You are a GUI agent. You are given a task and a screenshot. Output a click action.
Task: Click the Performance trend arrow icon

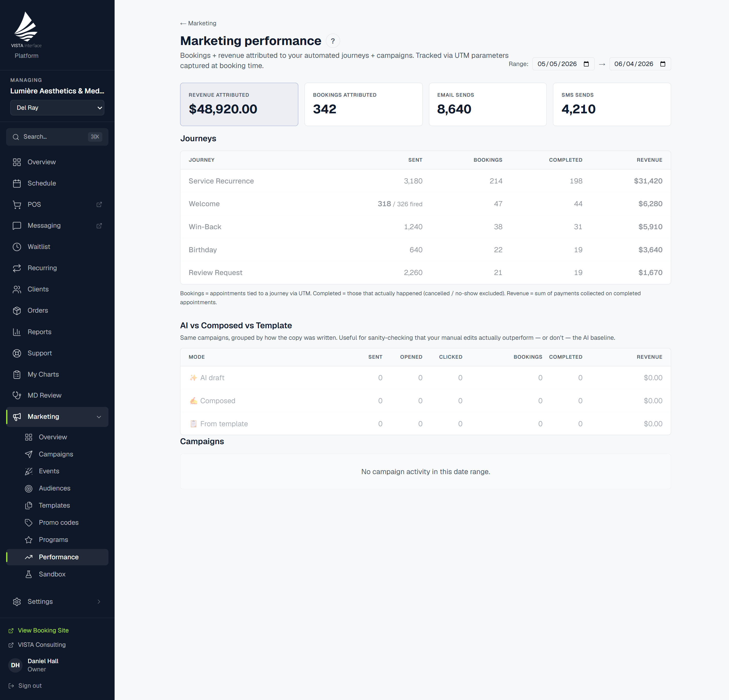pyautogui.click(x=29, y=557)
